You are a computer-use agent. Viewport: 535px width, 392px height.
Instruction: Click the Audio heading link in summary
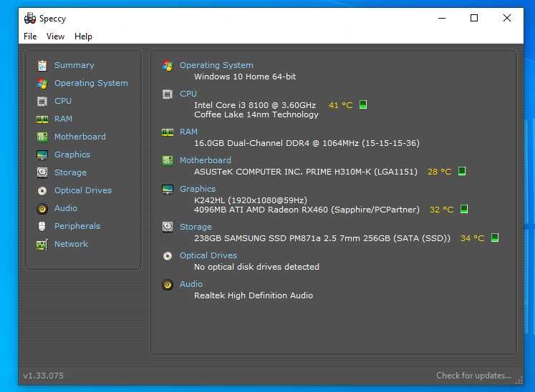click(191, 284)
